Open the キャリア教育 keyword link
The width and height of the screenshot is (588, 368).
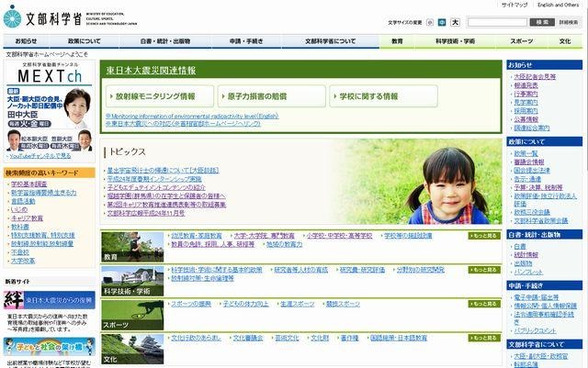(27, 218)
